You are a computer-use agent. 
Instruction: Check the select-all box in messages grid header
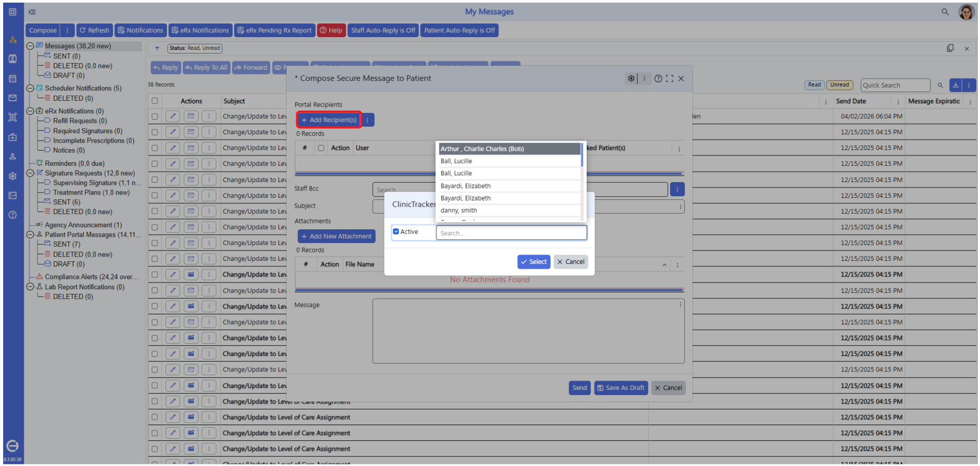coord(154,101)
